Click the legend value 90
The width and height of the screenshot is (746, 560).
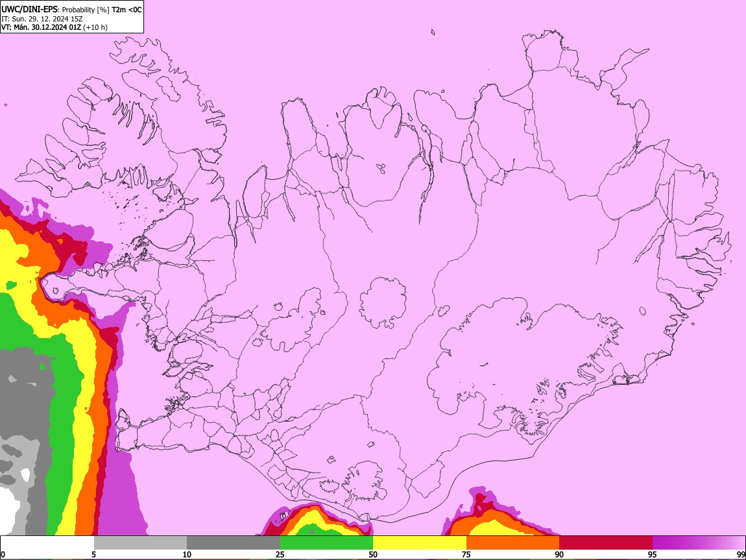click(559, 554)
